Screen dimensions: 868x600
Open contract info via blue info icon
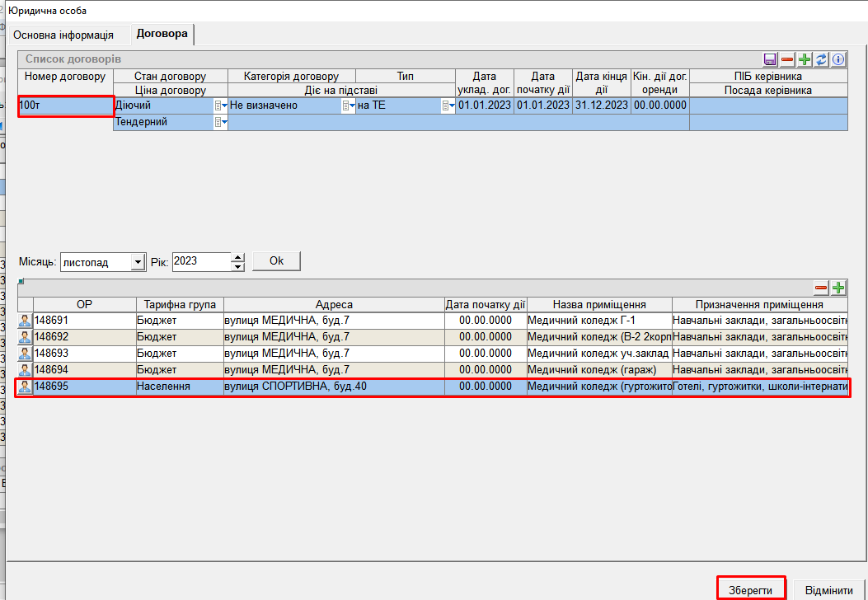coord(839,59)
